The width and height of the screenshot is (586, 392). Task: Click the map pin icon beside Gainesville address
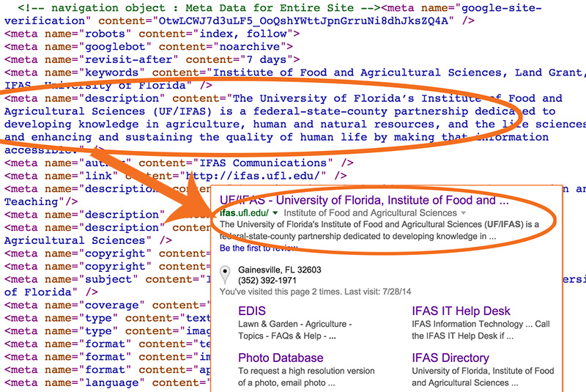coord(225,275)
